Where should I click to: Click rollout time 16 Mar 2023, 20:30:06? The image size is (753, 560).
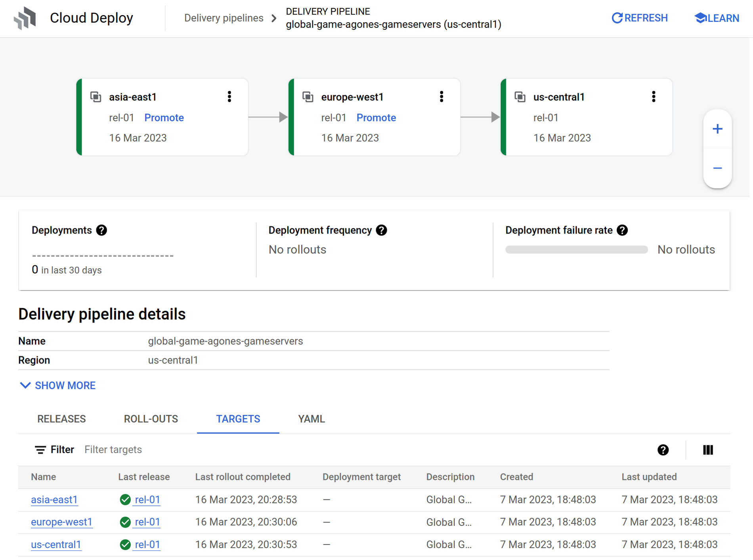click(x=246, y=522)
